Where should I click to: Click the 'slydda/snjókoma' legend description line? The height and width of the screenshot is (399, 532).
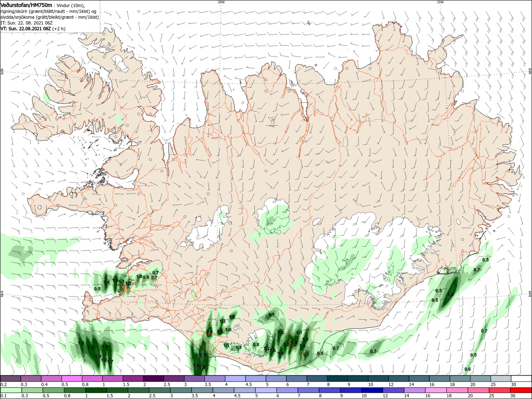pos(49,17)
